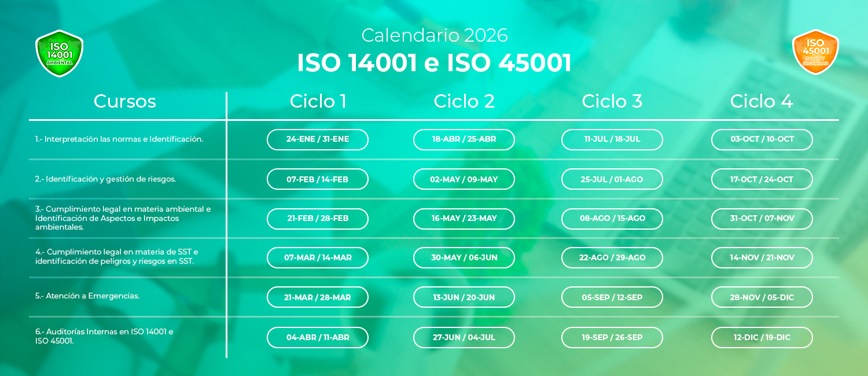Click the 12-DIC / 19-DIC date pill
This screenshot has width=868, height=376.
click(x=762, y=337)
